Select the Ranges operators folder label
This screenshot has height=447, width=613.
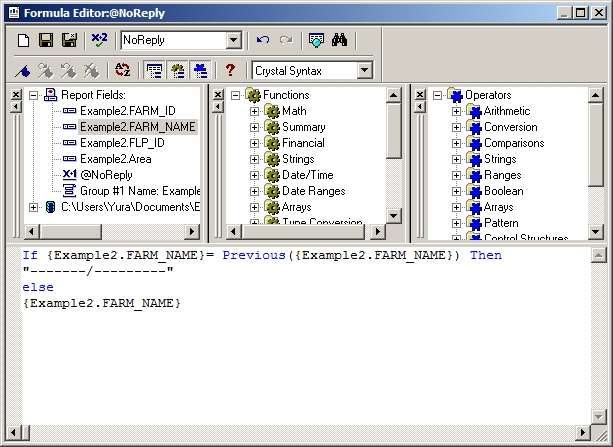coord(502,175)
